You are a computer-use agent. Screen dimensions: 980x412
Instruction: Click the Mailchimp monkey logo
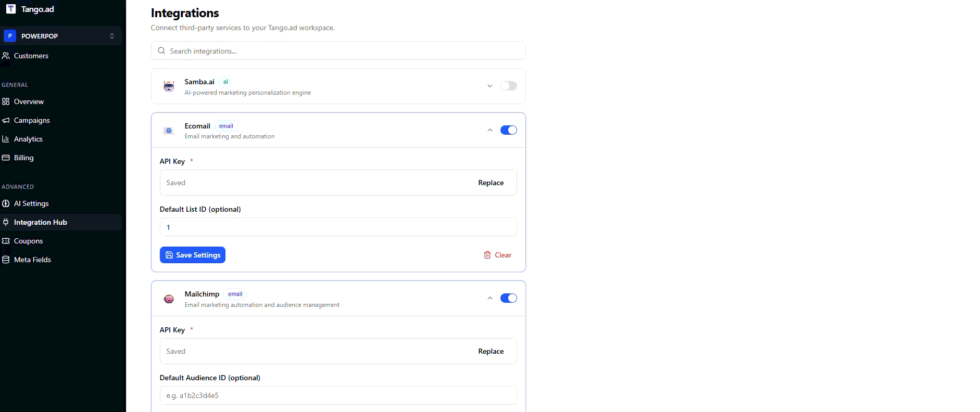pos(169,299)
